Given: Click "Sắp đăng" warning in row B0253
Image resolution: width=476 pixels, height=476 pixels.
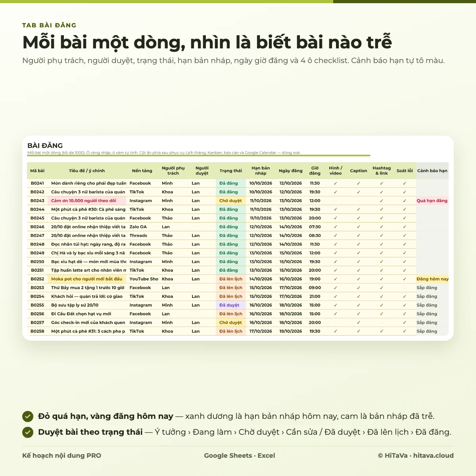Looking at the screenshot, I should tap(432, 288).
